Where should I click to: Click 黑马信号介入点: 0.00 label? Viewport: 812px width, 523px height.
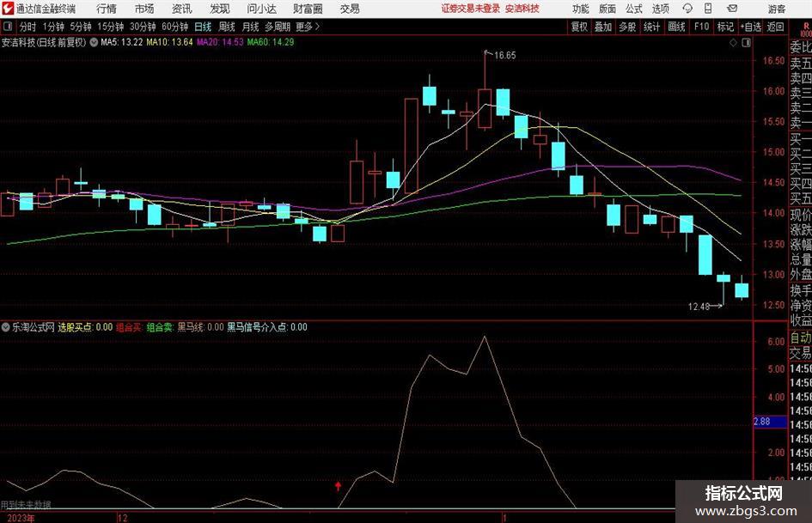coord(266,327)
